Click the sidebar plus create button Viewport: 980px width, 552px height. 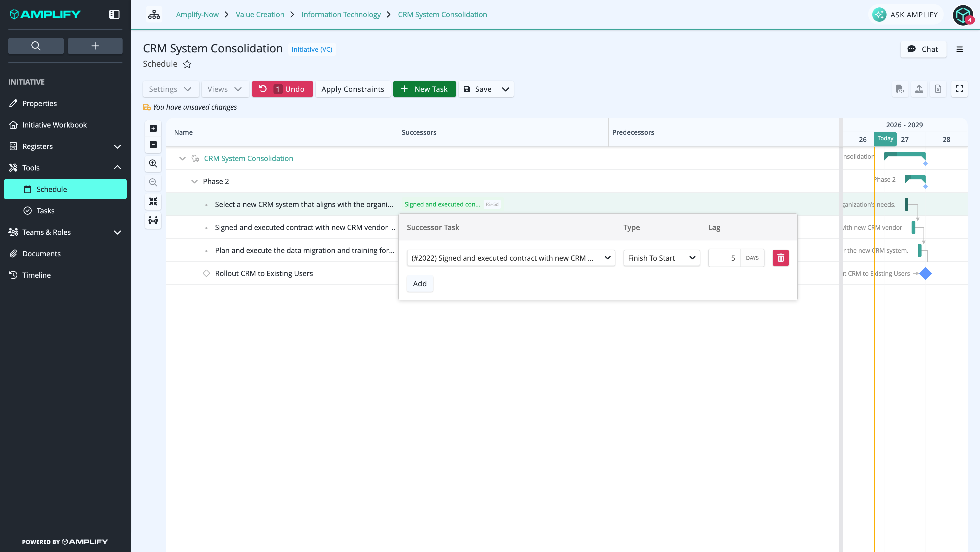point(95,46)
